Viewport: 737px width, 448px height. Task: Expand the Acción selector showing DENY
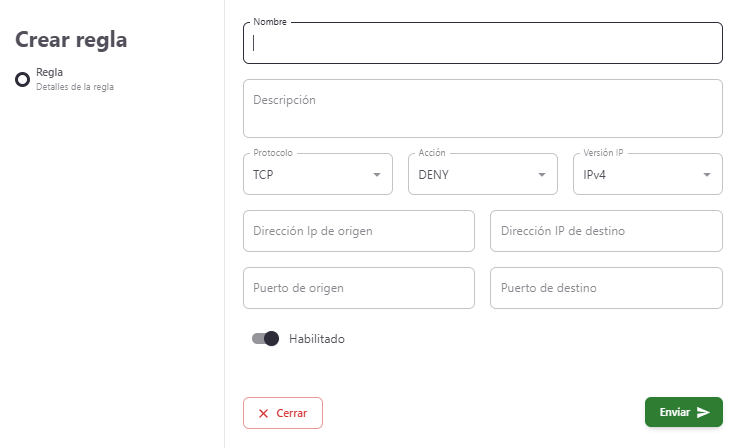(482, 174)
